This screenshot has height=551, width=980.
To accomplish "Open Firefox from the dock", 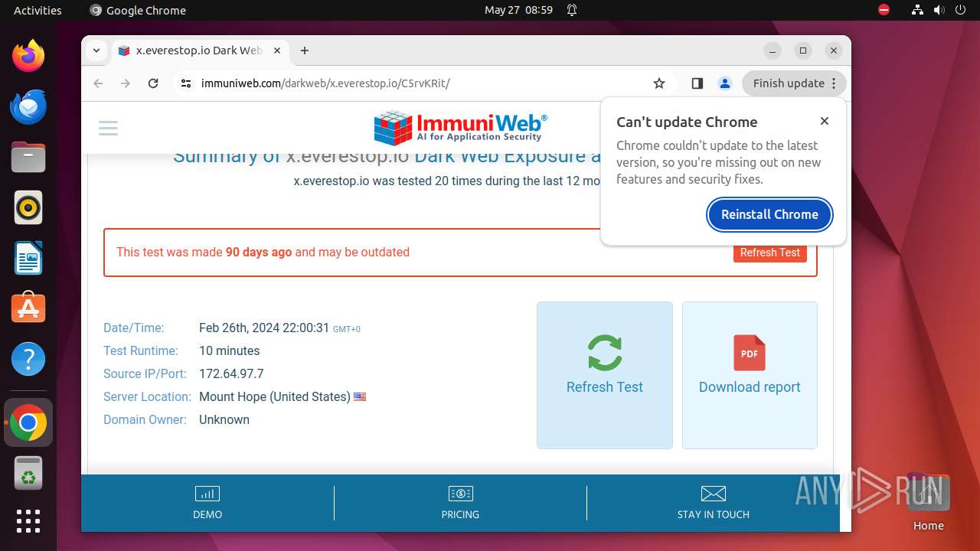I will pyautogui.click(x=28, y=56).
